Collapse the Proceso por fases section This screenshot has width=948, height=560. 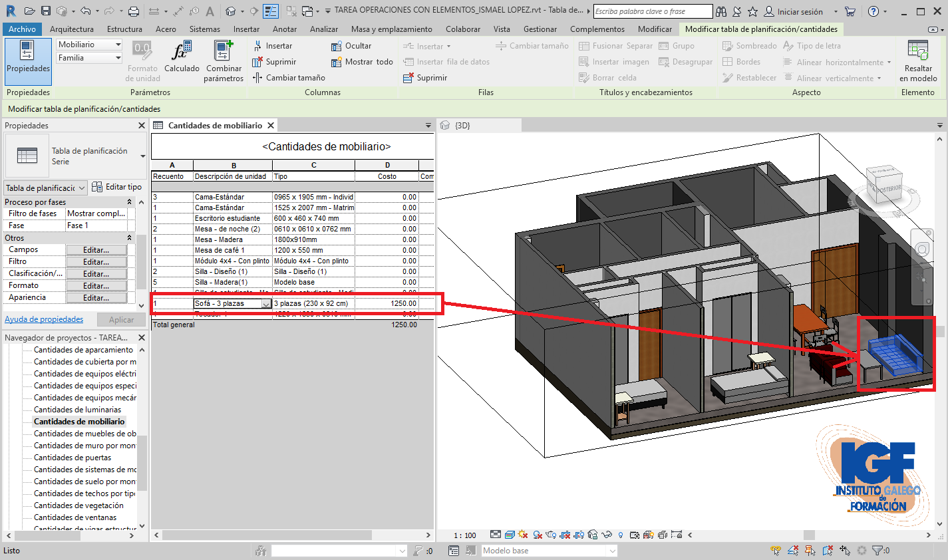[x=129, y=202]
